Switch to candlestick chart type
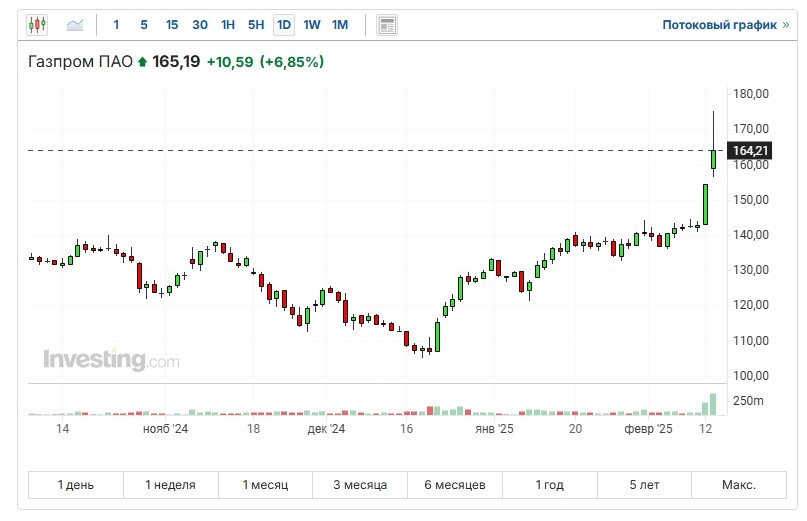 37,25
